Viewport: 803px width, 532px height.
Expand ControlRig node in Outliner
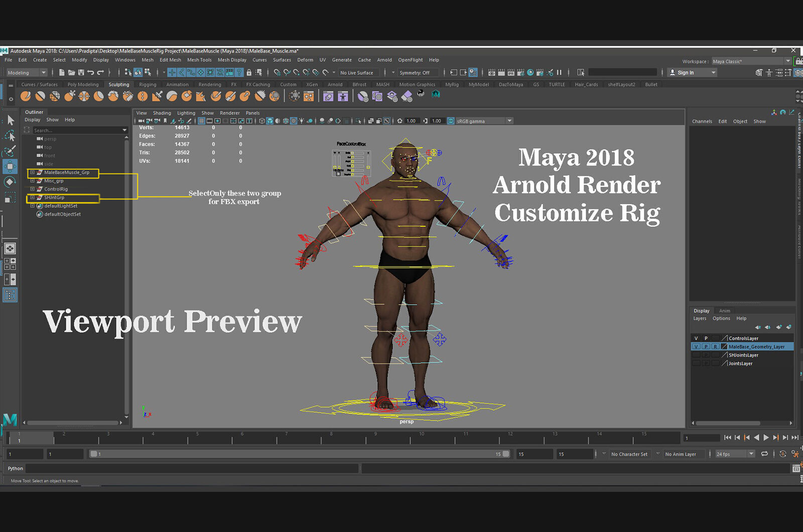(32, 189)
